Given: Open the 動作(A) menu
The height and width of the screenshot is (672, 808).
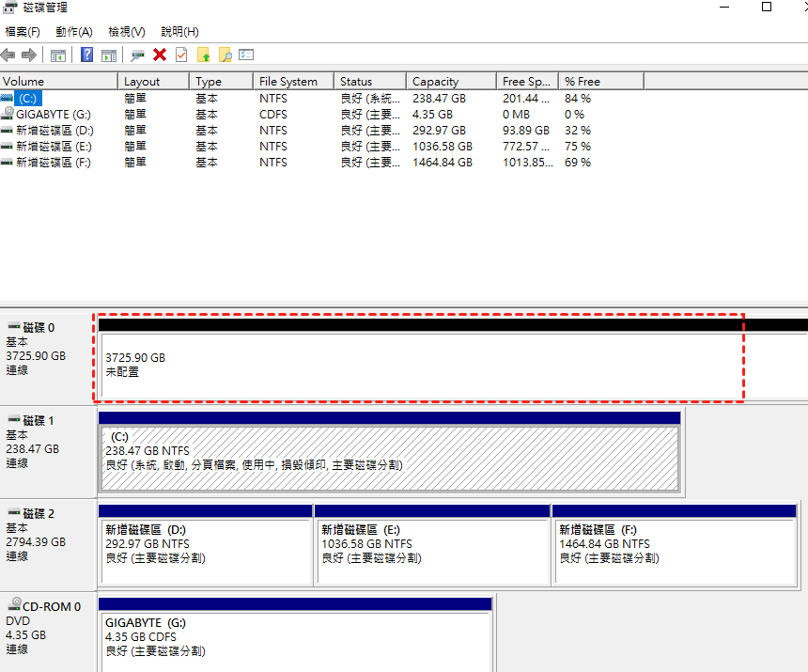Looking at the screenshot, I should coord(73,32).
